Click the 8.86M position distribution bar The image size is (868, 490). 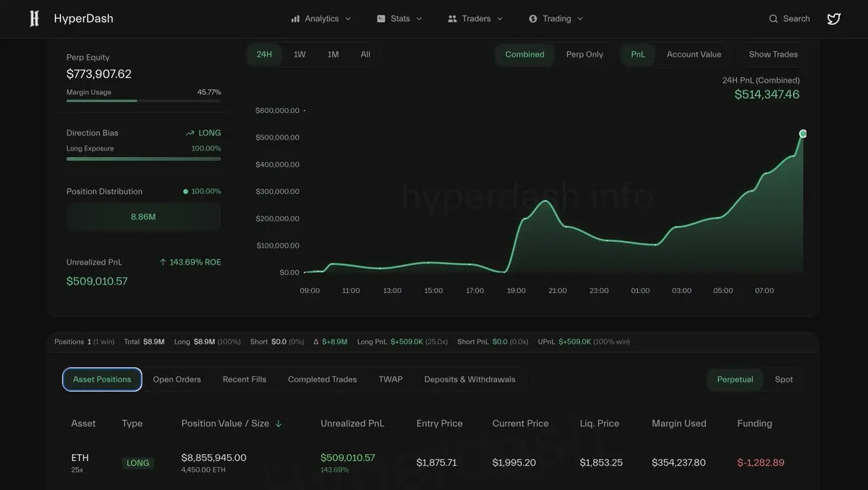(144, 216)
